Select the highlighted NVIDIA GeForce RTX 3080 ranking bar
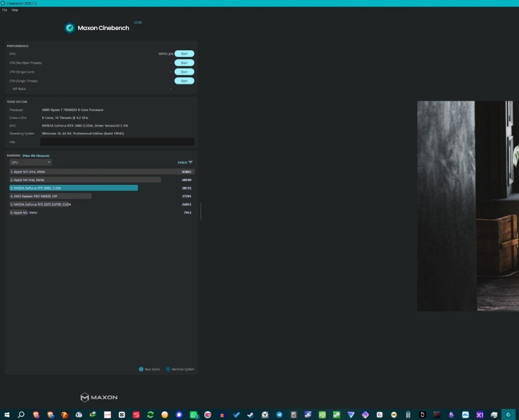 (74, 188)
